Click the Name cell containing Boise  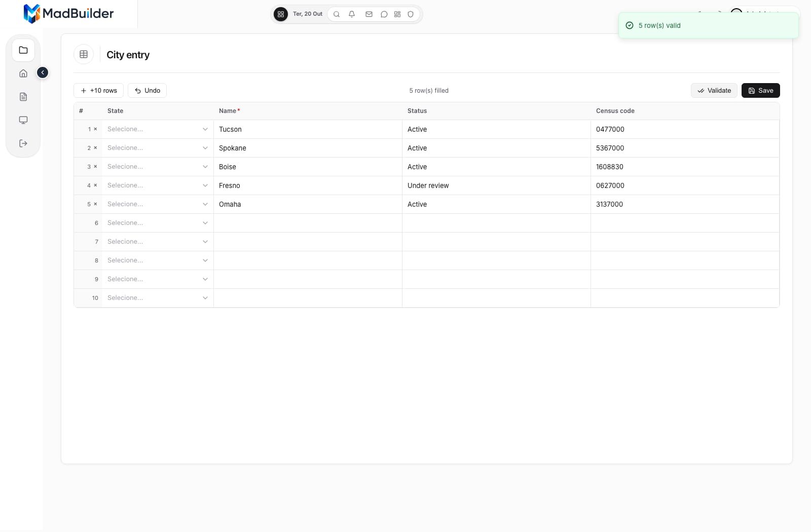pos(308,167)
